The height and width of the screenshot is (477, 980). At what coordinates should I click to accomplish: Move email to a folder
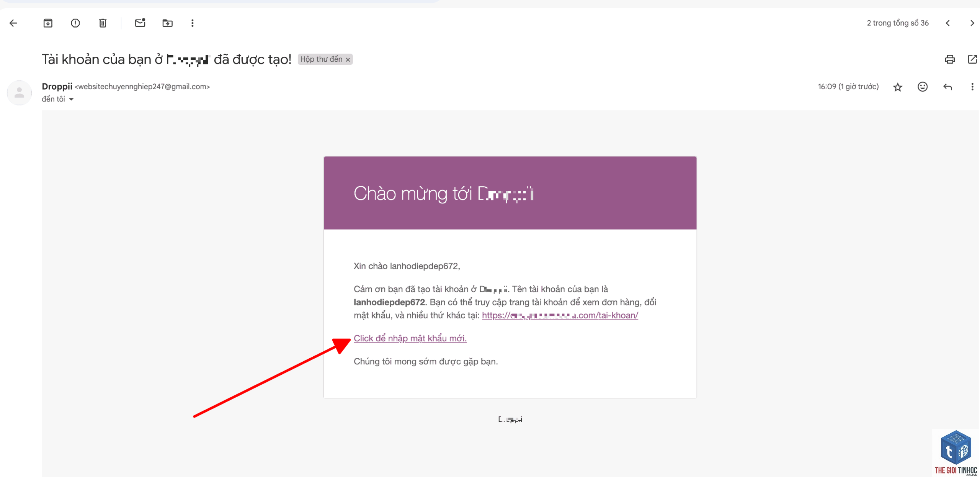pos(167,23)
